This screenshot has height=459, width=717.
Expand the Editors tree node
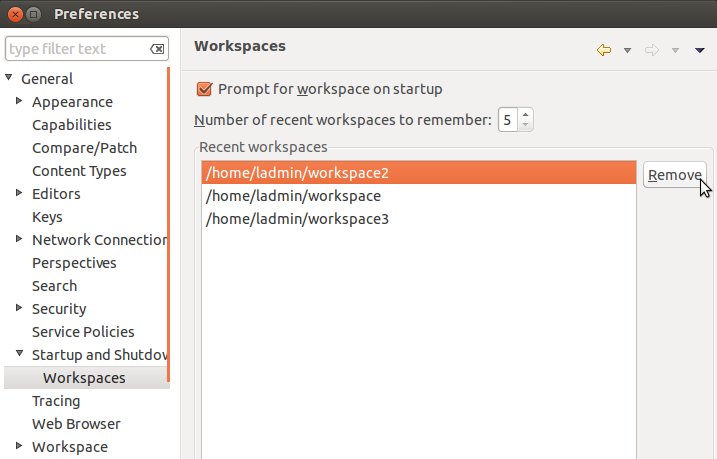point(19,192)
